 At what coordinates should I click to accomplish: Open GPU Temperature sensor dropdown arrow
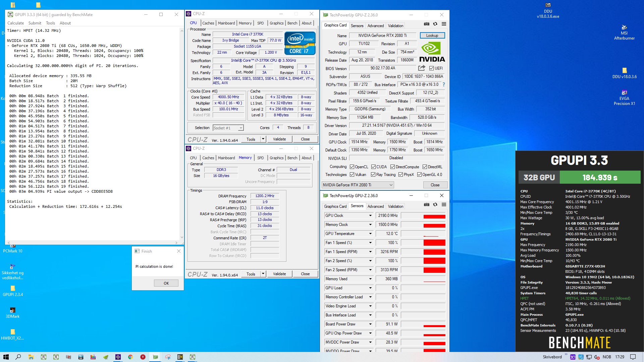(370, 234)
